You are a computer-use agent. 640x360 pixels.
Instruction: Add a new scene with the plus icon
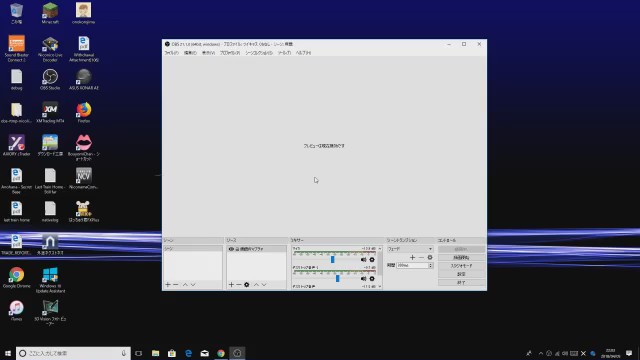[x=168, y=284]
